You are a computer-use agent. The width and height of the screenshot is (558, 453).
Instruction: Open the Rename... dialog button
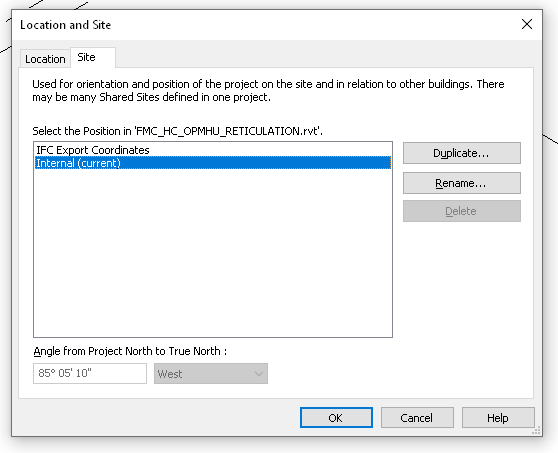[462, 183]
